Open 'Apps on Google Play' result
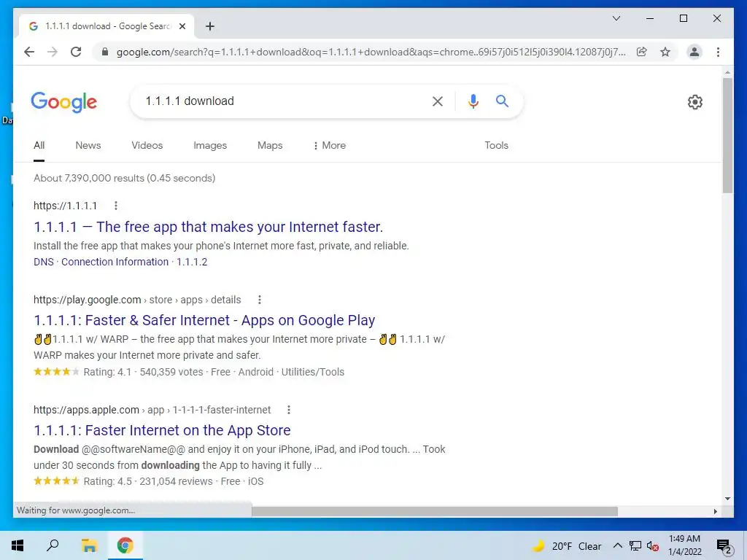The height and width of the screenshot is (560, 747). 204,320
